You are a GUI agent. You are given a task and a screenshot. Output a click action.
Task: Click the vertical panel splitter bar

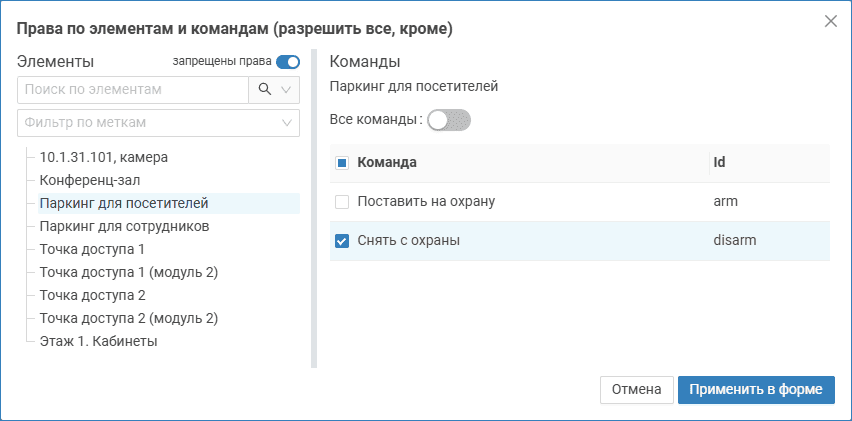pos(314,208)
